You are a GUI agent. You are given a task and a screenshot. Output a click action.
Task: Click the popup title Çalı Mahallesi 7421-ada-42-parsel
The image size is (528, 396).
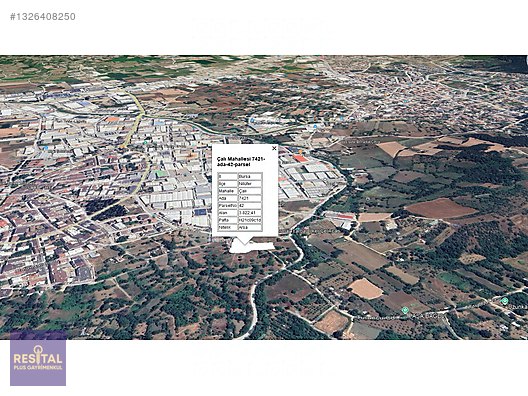tap(241, 161)
